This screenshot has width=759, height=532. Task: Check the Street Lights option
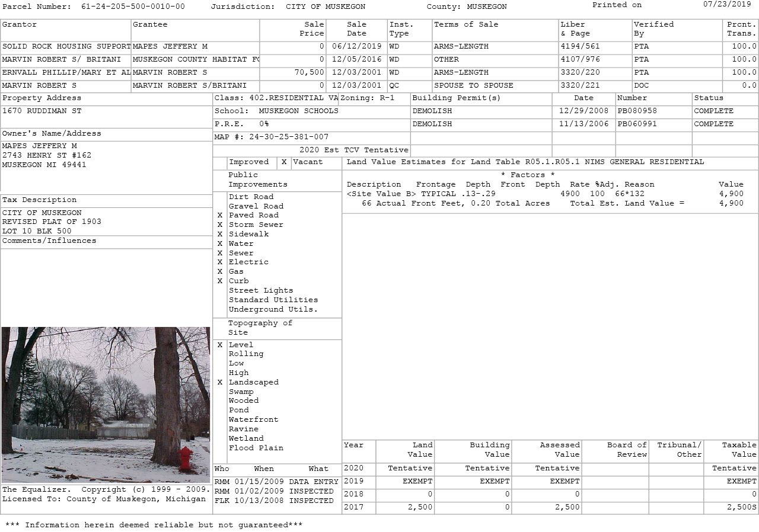tap(220, 290)
